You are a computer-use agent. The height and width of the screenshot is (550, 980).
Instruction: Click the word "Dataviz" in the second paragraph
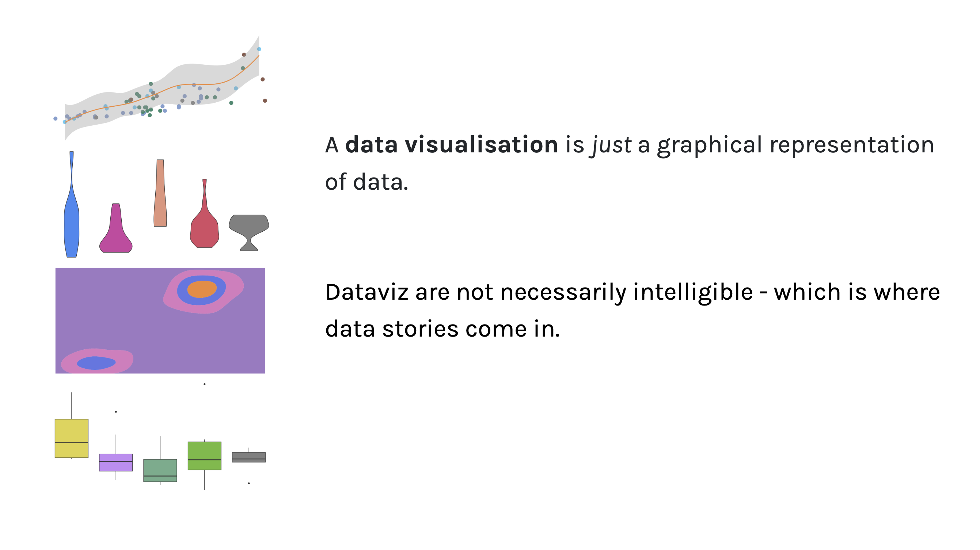pyautogui.click(x=367, y=292)
